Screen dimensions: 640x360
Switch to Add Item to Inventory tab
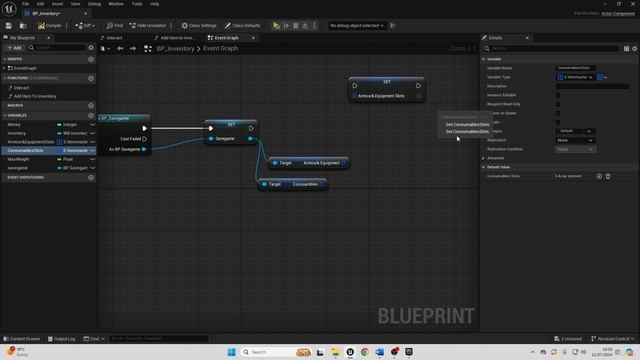point(176,38)
